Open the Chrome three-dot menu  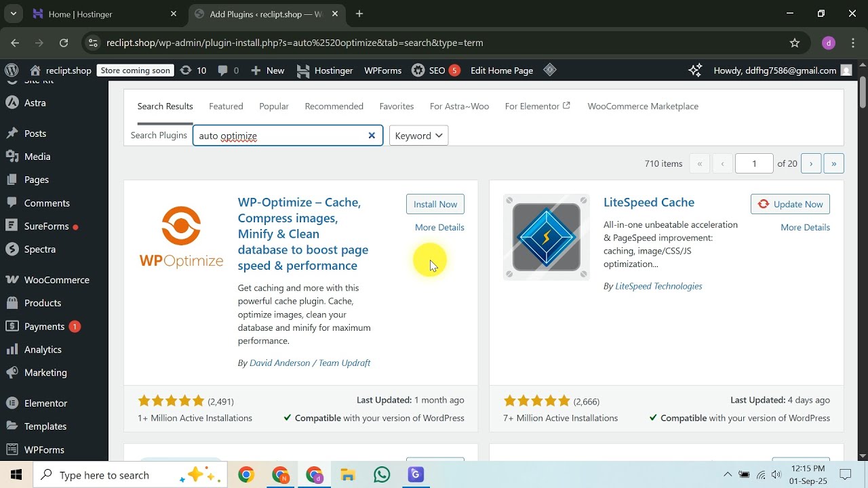pos(852,43)
